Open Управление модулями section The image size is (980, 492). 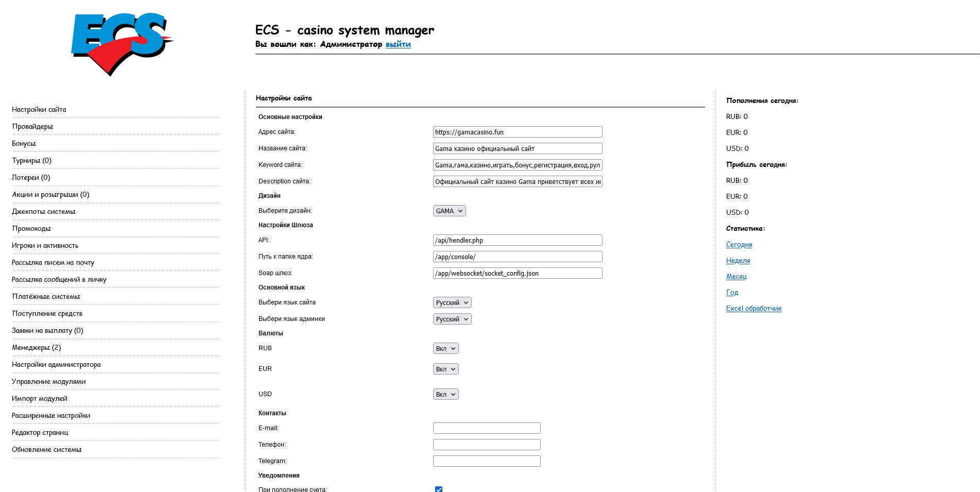[x=48, y=381]
